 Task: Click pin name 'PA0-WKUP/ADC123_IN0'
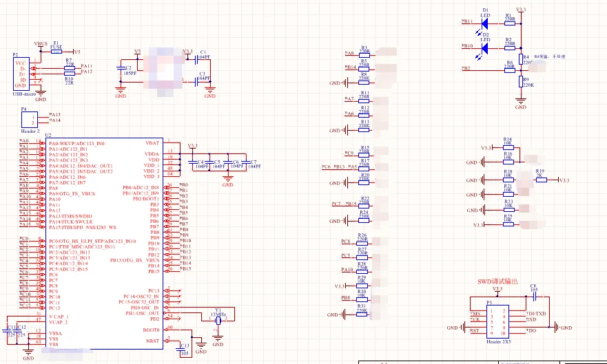tap(76, 143)
